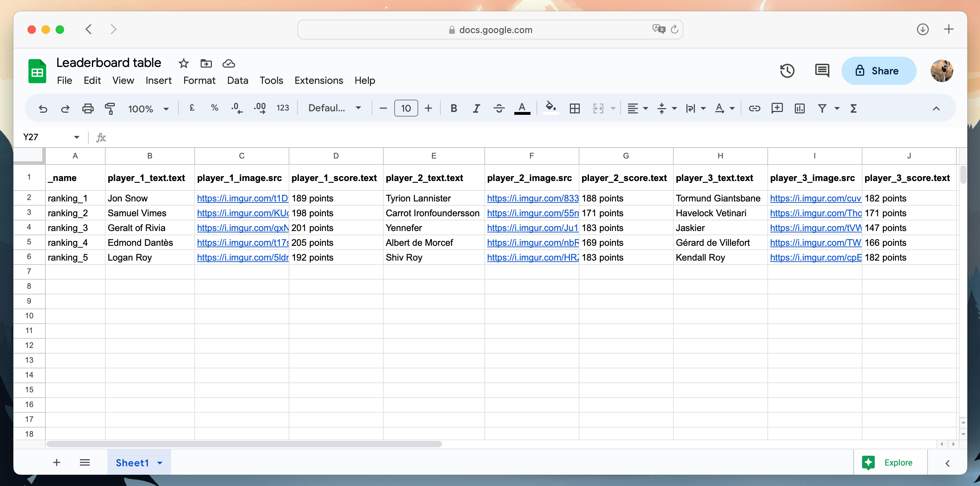Hide the menus with caret icon
The width and height of the screenshot is (980, 486).
click(936, 108)
